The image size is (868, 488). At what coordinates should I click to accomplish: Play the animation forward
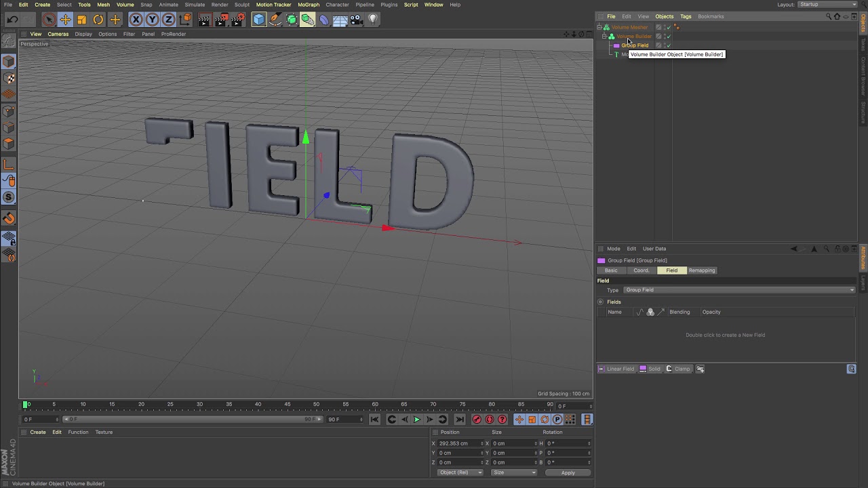click(417, 420)
